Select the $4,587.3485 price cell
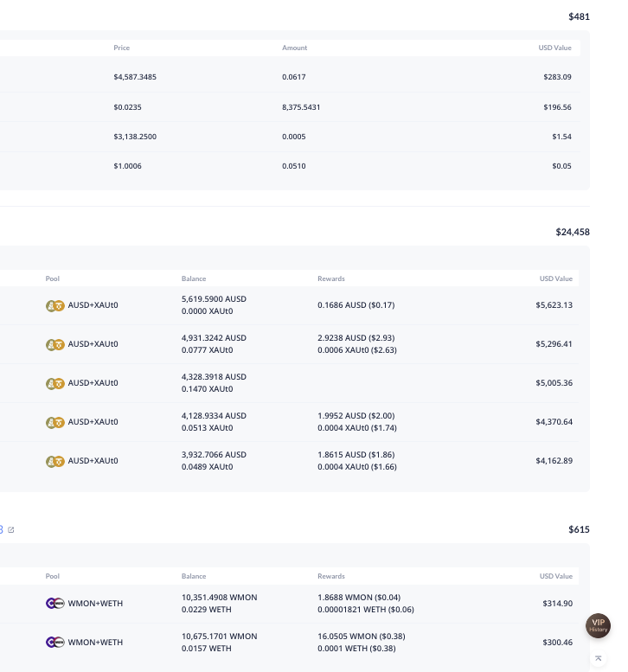Screen dimensions: 628x672 [135, 77]
